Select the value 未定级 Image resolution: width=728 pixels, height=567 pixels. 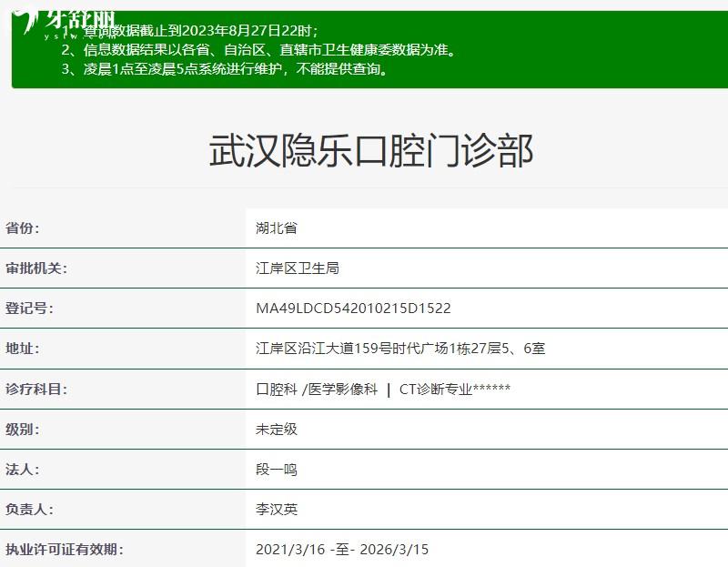coord(277,429)
